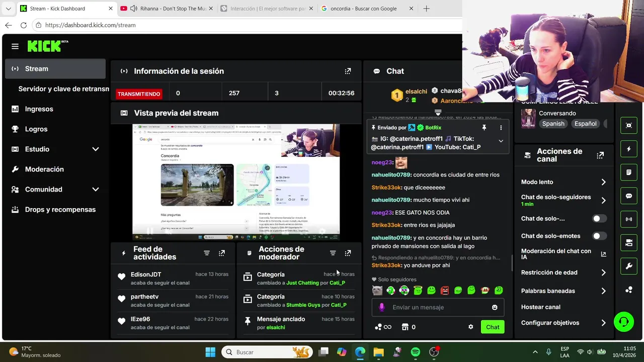Filter the Acciones de moderador list

[x=333, y=253]
